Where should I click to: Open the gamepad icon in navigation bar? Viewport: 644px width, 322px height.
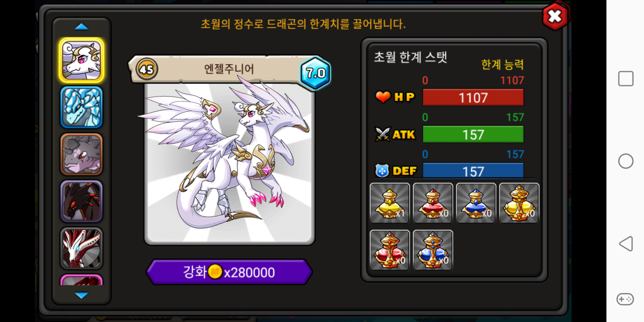[625, 299]
